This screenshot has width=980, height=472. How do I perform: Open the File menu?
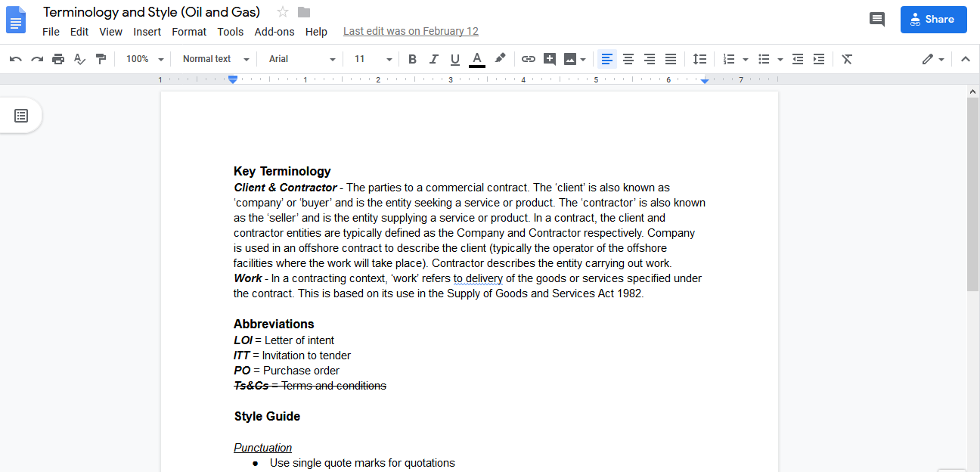pyautogui.click(x=51, y=32)
